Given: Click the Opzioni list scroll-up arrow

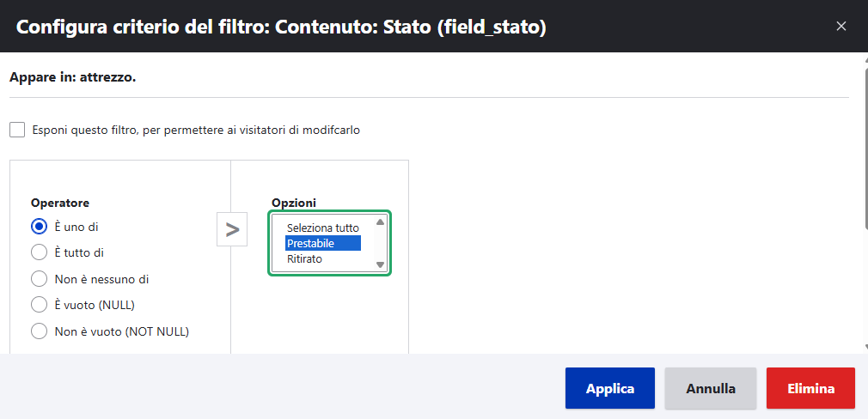Looking at the screenshot, I should pos(380,222).
